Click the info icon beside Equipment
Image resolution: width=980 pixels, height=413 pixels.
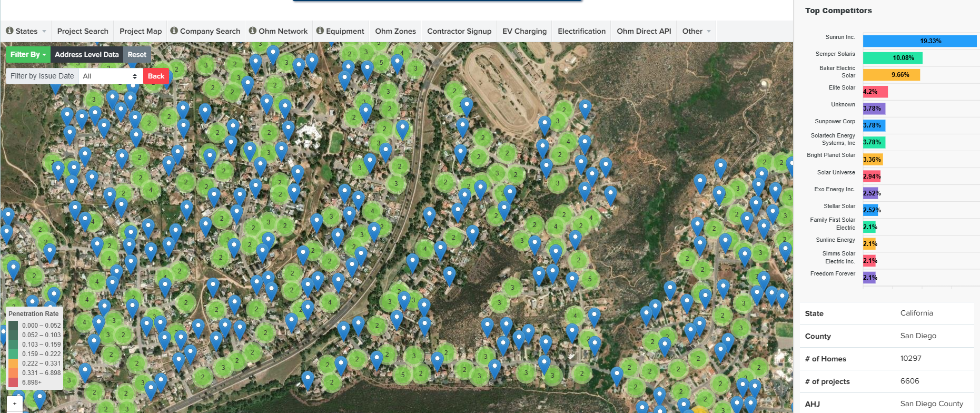pos(320,31)
